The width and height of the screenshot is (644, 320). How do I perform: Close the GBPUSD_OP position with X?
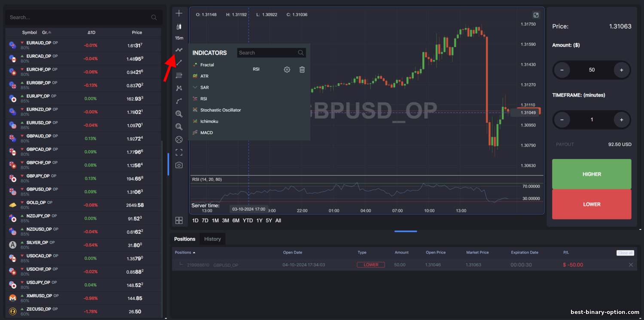(x=631, y=265)
